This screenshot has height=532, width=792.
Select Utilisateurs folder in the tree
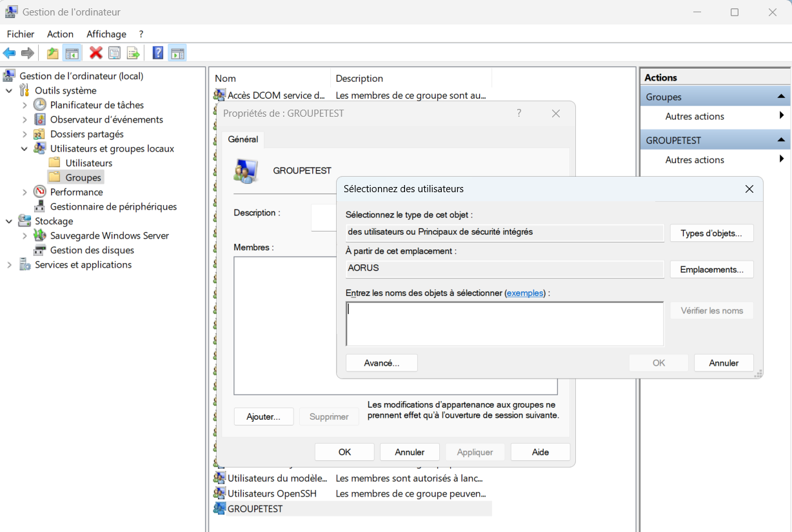pyautogui.click(x=88, y=163)
